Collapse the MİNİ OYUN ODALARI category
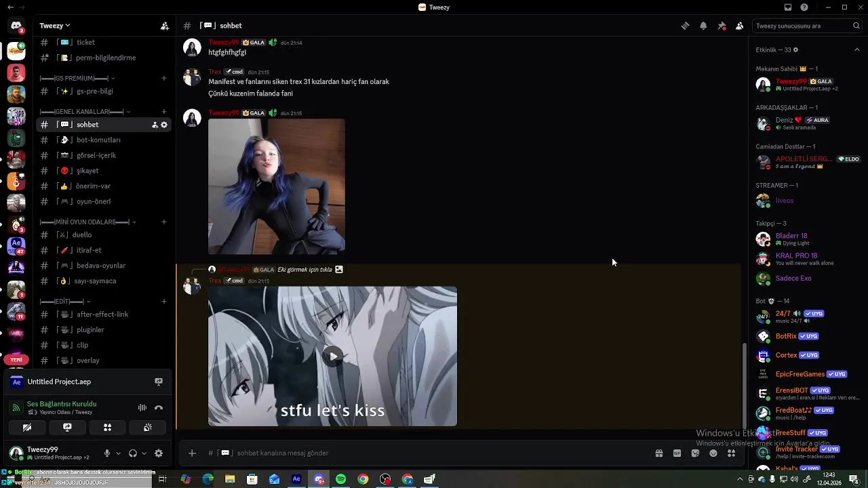Screen dimensions: 868x488 [88, 222]
